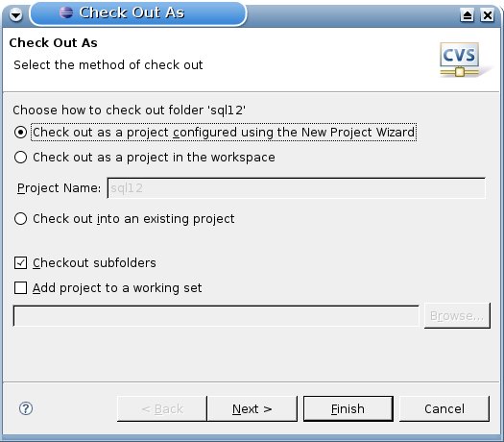504x442 pixels.
Task: Close the Check Out As dialog
Action: click(488, 14)
